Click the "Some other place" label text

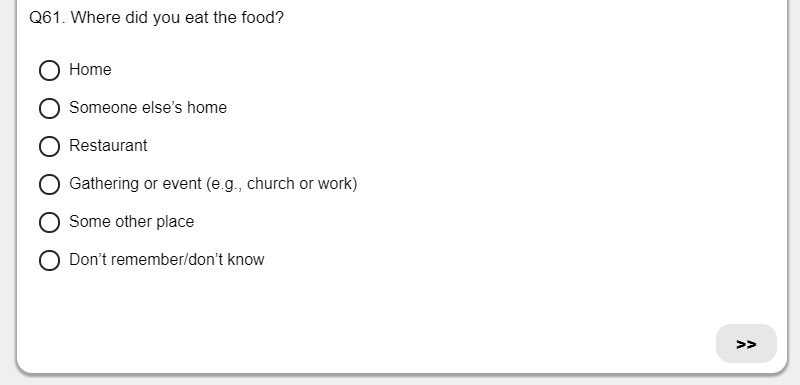tap(132, 222)
